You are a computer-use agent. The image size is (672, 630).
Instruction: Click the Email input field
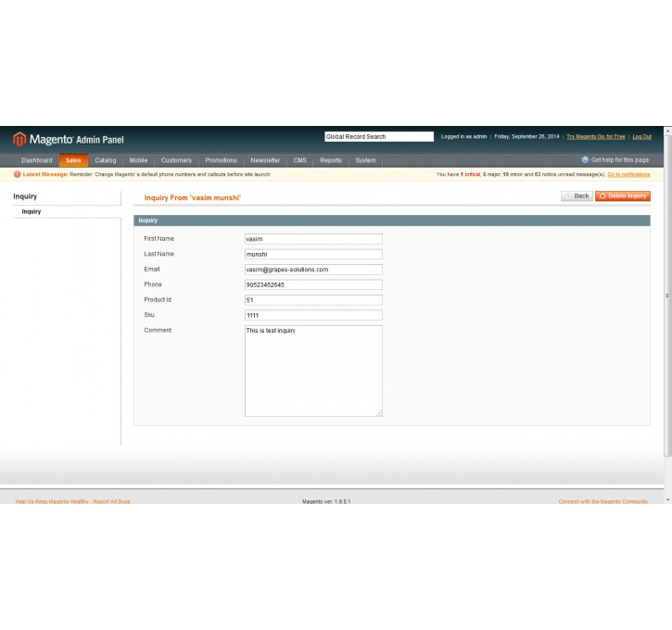313,270
